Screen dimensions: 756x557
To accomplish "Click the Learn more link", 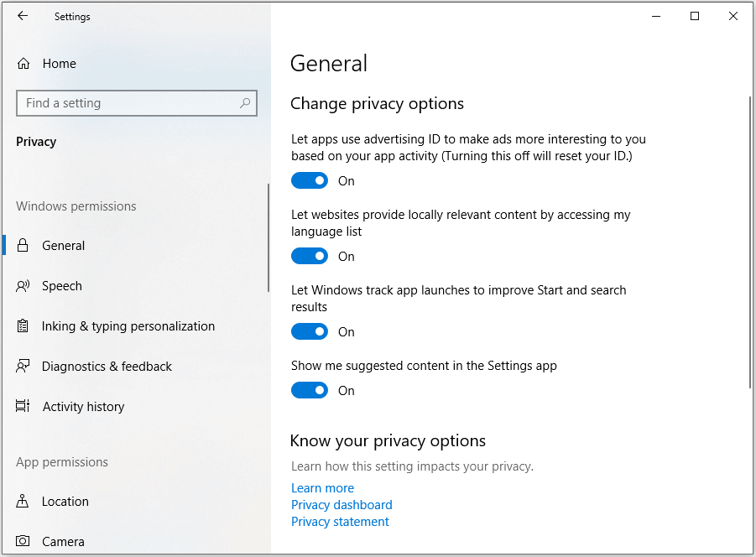I will [322, 487].
